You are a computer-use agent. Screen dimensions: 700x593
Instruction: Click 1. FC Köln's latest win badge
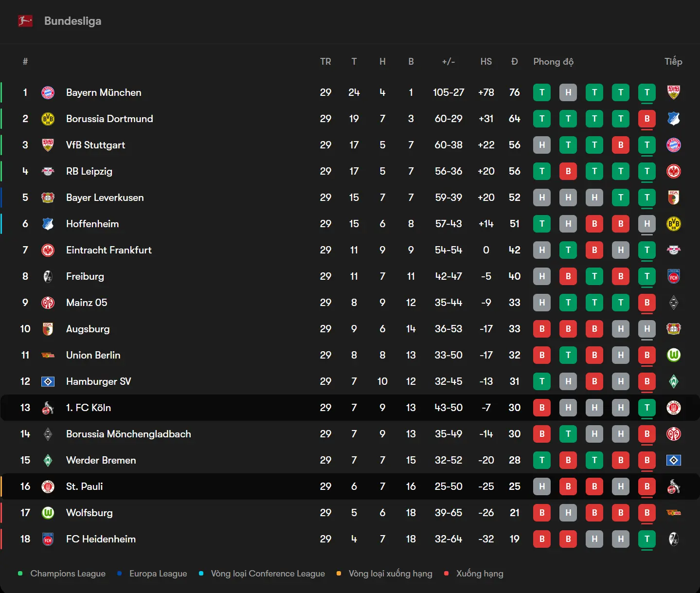[x=646, y=408]
